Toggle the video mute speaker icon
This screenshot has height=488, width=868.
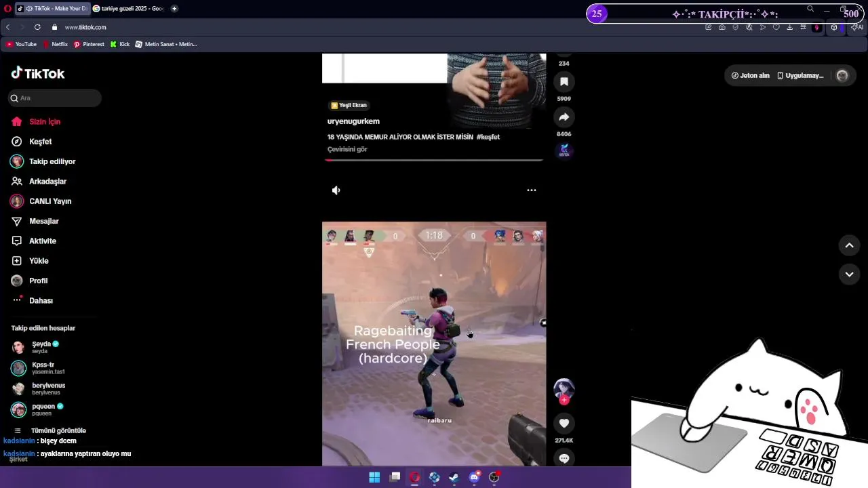click(x=336, y=190)
